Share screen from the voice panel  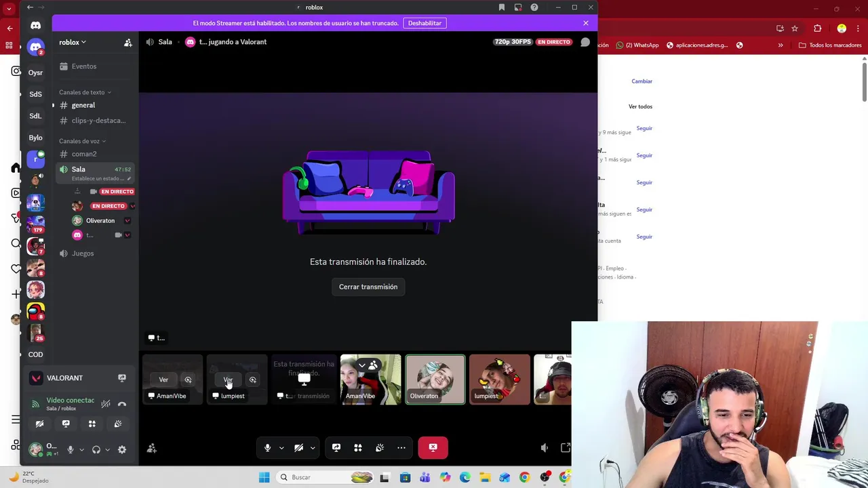point(66,424)
